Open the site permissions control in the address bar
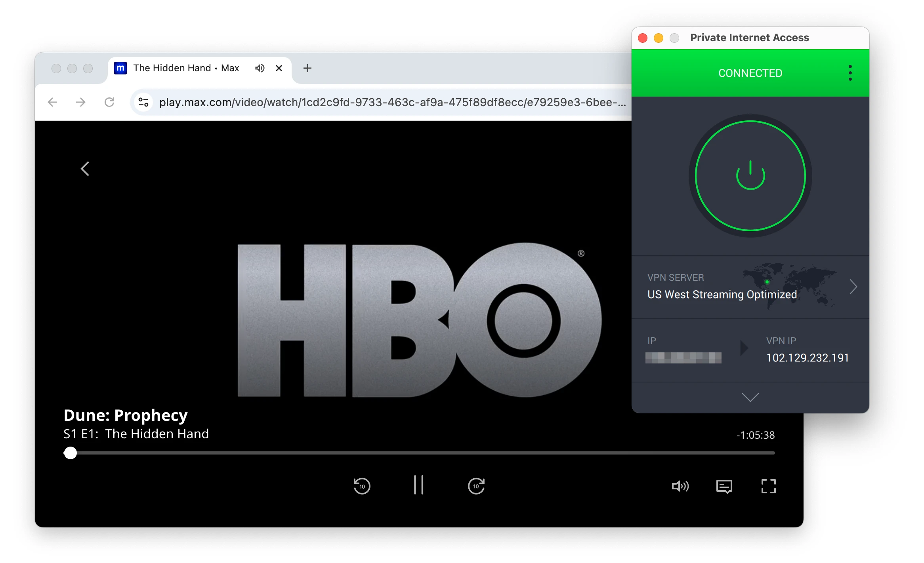Viewport: 924px width, 563px height. click(143, 102)
